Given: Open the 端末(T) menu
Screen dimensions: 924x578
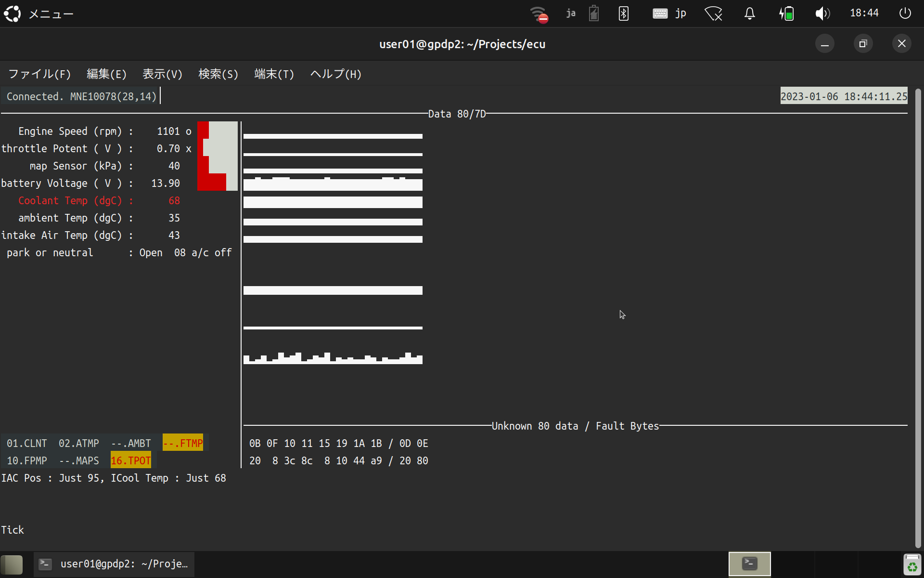Looking at the screenshot, I should (274, 74).
